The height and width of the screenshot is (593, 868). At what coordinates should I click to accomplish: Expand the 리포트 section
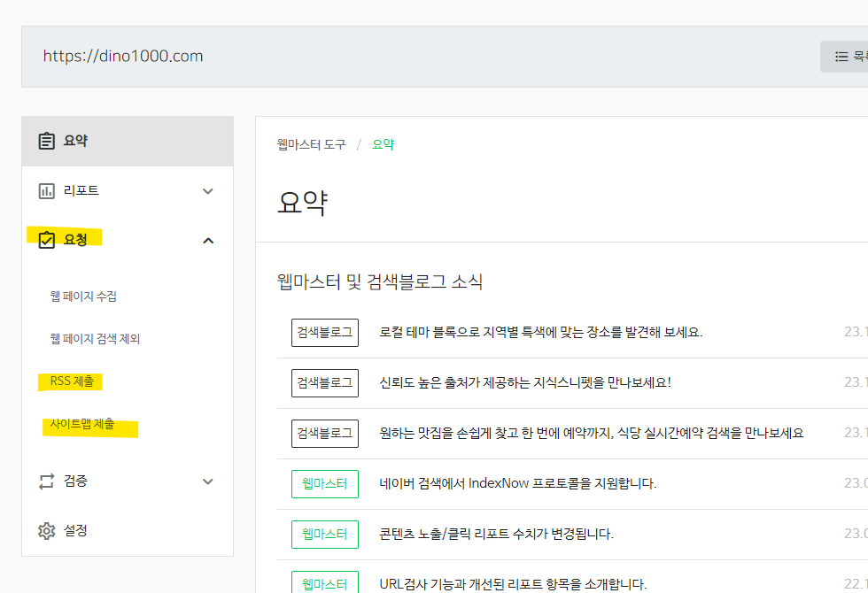tap(208, 190)
